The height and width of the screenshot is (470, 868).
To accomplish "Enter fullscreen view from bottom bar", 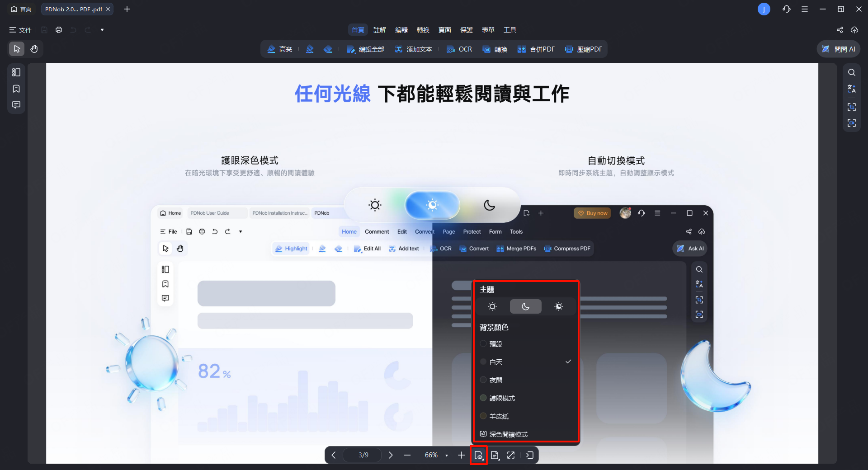I will [511, 455].
